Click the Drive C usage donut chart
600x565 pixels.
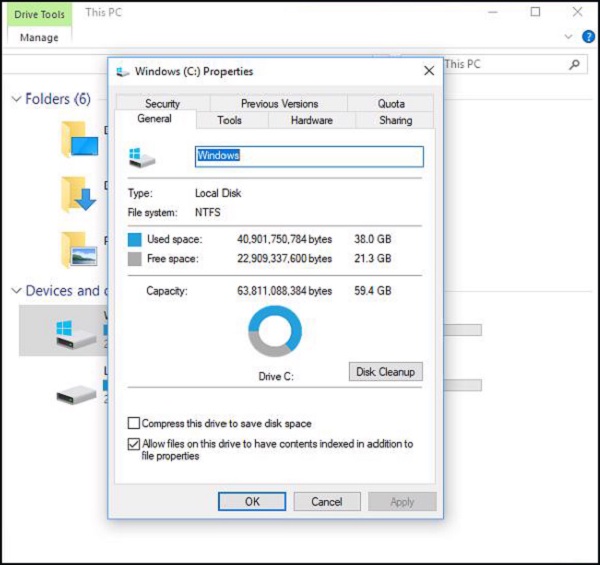pos(275,331)
